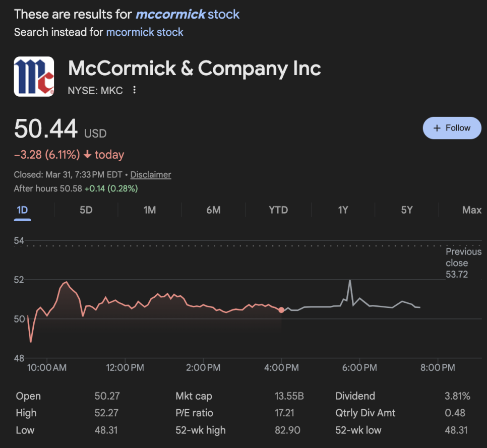Open the three-dot menu beside NYSE: MKC

click(x=134, y=90)
